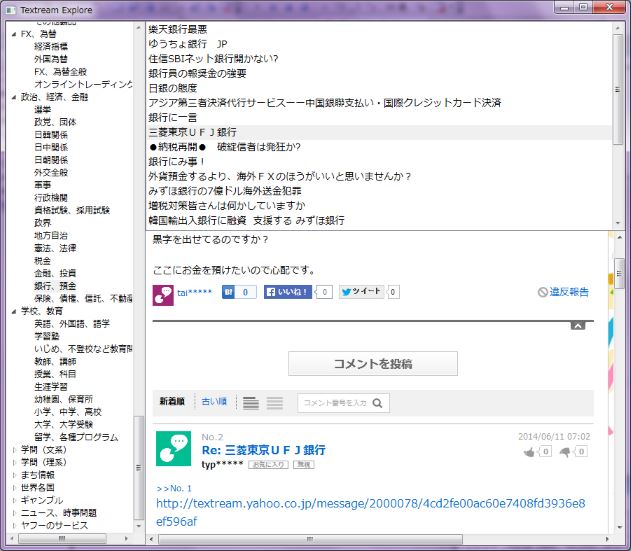Image resolution: width=631 pixels, height=551 pixels.
Task: Select 銀行、預金 in the category tree
Action: (55, 286)
